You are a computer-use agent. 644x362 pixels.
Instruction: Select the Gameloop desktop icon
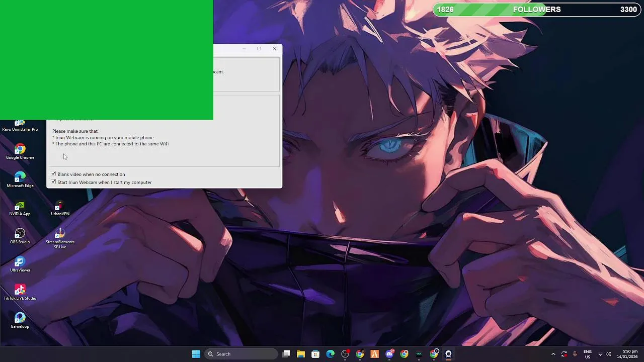20,321
